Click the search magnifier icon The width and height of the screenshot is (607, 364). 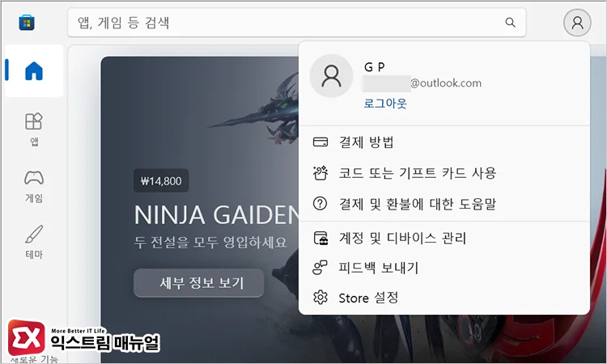coord(510,23)
